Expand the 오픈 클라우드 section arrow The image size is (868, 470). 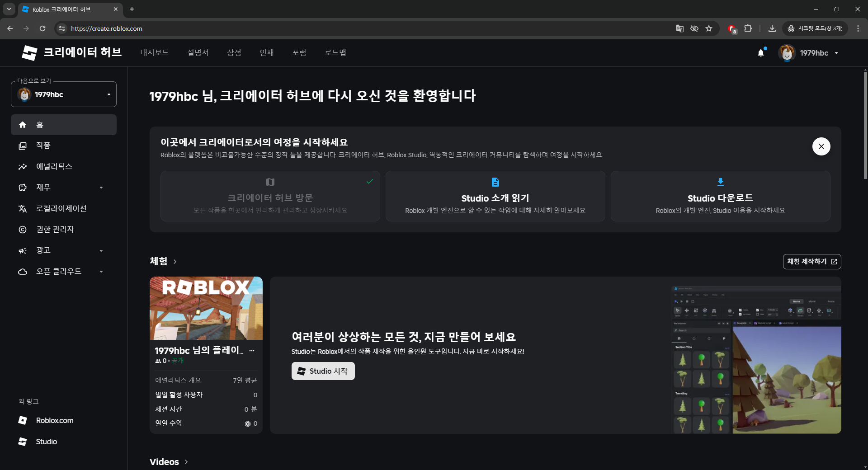click(x=101, y=272)
